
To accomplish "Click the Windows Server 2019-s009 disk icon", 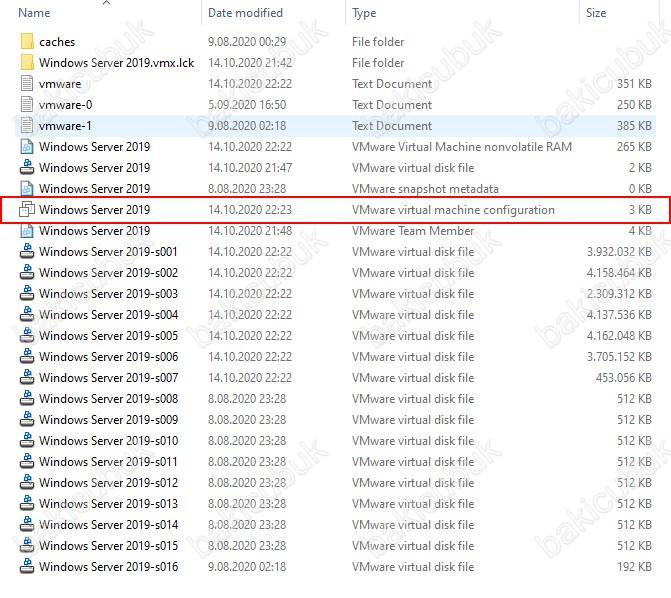I will click(x=27, y=419).
